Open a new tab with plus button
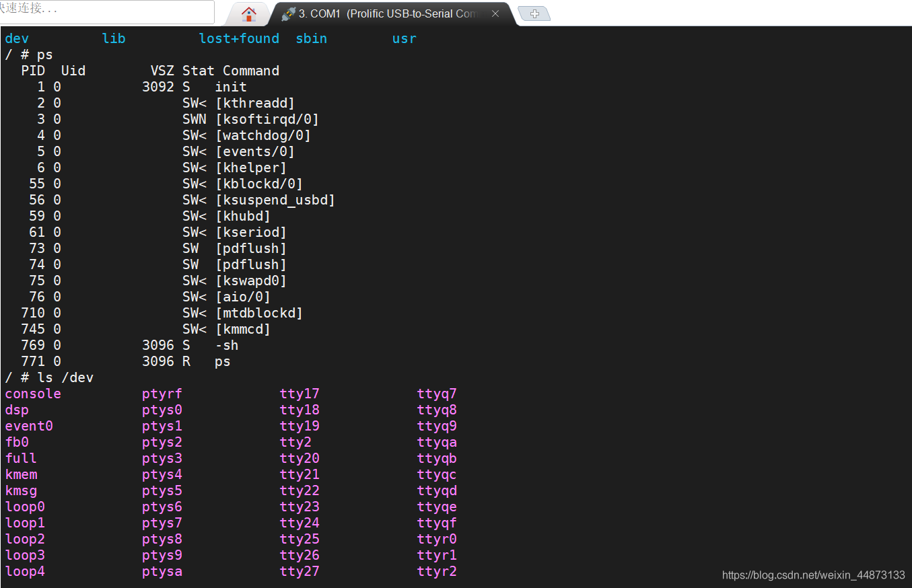This screenshot has width=912, height=588. 534,13
